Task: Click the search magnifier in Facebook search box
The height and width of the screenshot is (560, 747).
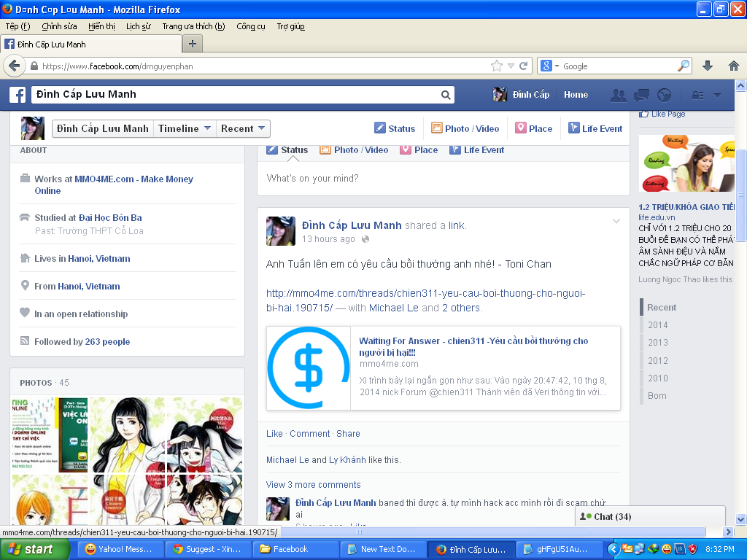Action: 446,95
